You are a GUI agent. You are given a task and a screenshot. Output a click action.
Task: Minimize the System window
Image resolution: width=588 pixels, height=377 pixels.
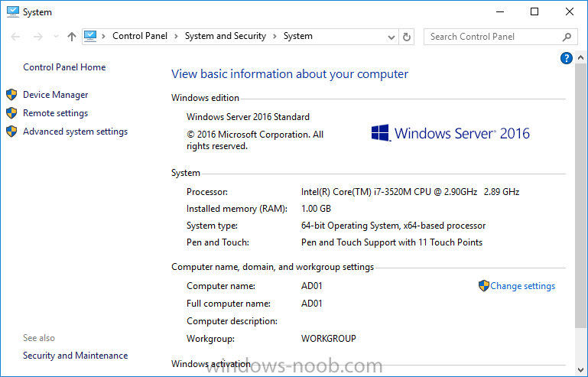pos(500,12)
